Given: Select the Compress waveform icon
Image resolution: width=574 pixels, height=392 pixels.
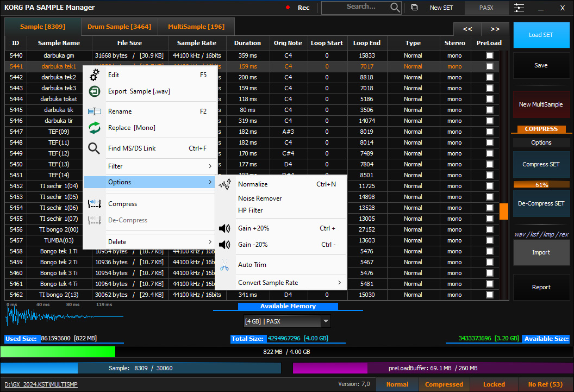Looking at the screenshot, I should point(94,203).
